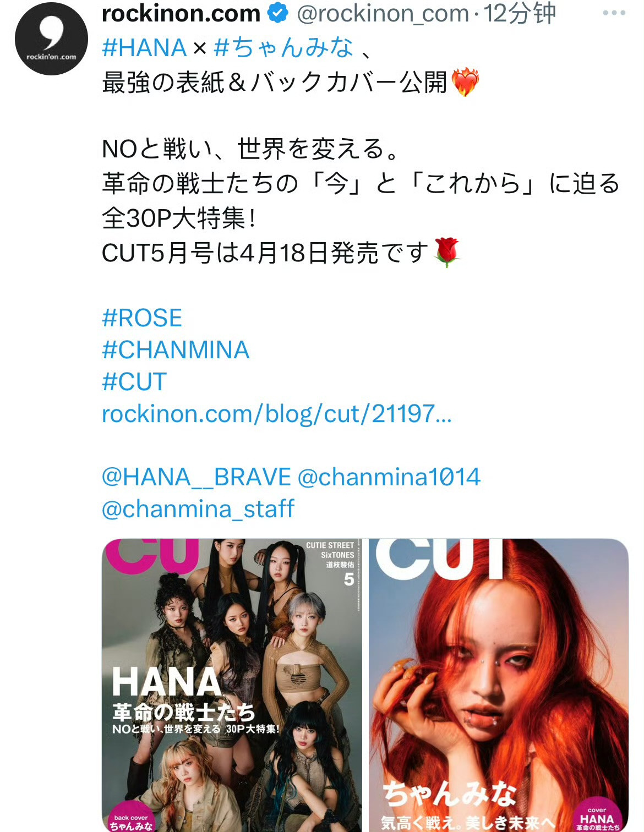Open the @chanmina_staff mention
This screenshot has width=644, height=832.
coord(198,509)
